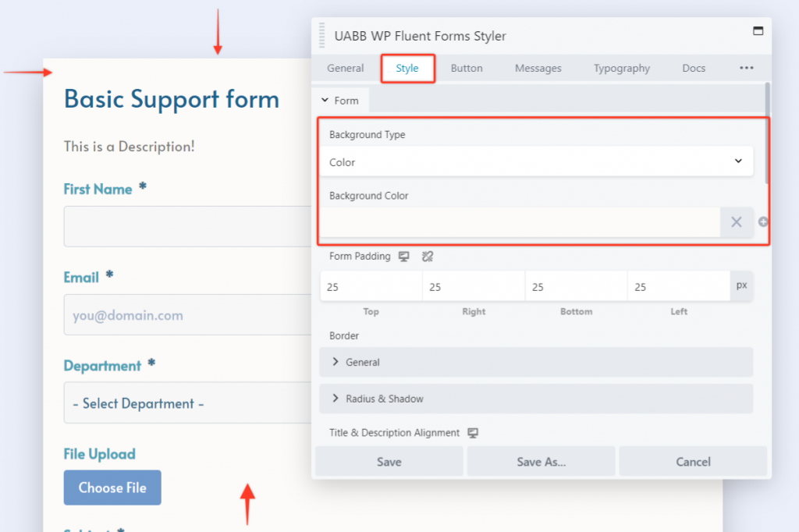Viewport: 799px width, 532px height.
Task: Expand the General border settings
Action: point(535,362)
